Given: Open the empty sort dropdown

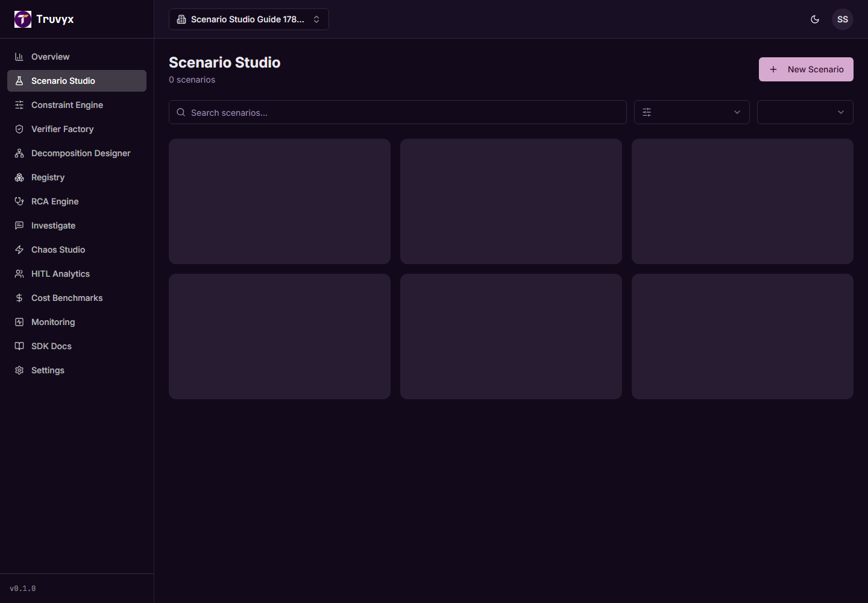Looking at the screenshot, I should coord(805,112).
